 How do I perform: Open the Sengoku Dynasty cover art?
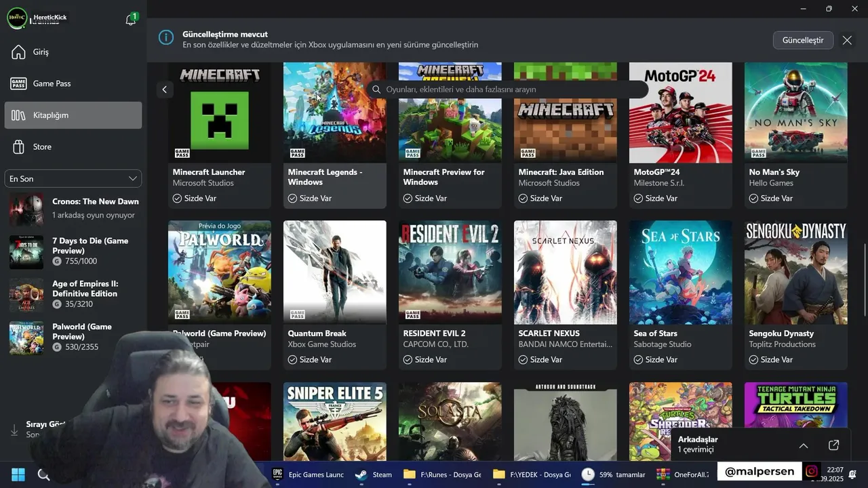coord(796,272)
